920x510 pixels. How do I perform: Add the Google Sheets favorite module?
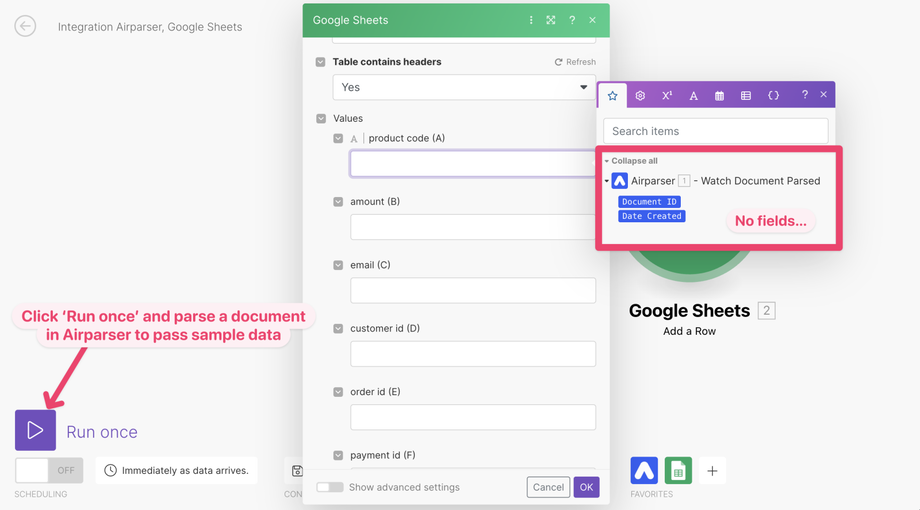678,470
